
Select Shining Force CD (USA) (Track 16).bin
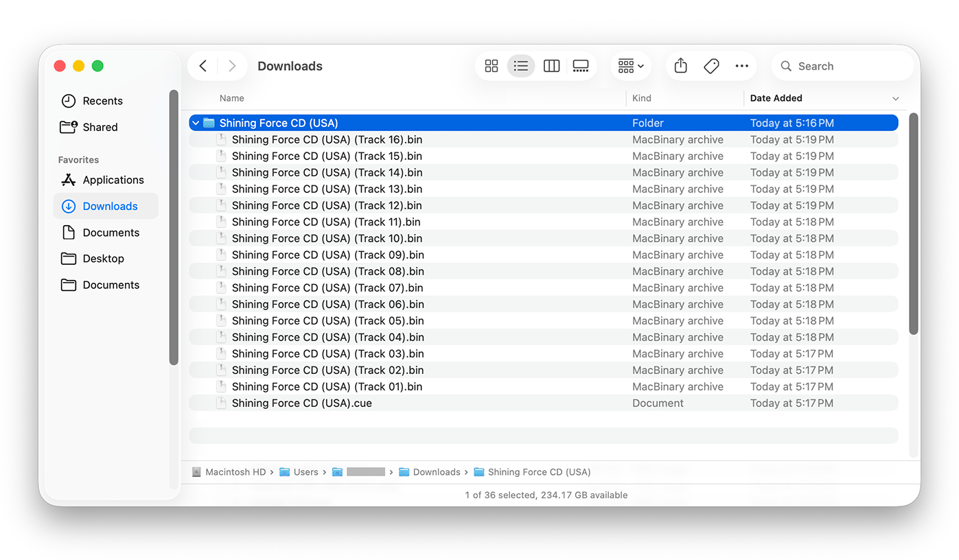point(544,139)
